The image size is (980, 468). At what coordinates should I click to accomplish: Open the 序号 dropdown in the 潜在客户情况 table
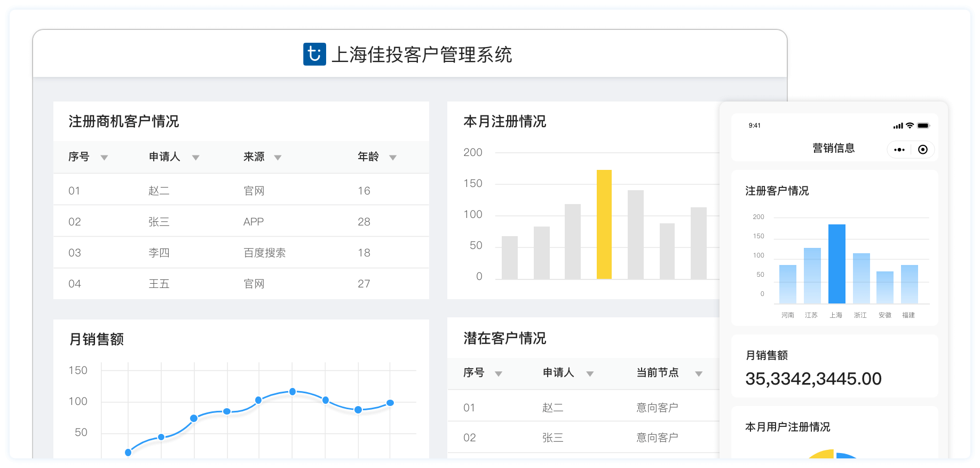(x=498, y=373)
